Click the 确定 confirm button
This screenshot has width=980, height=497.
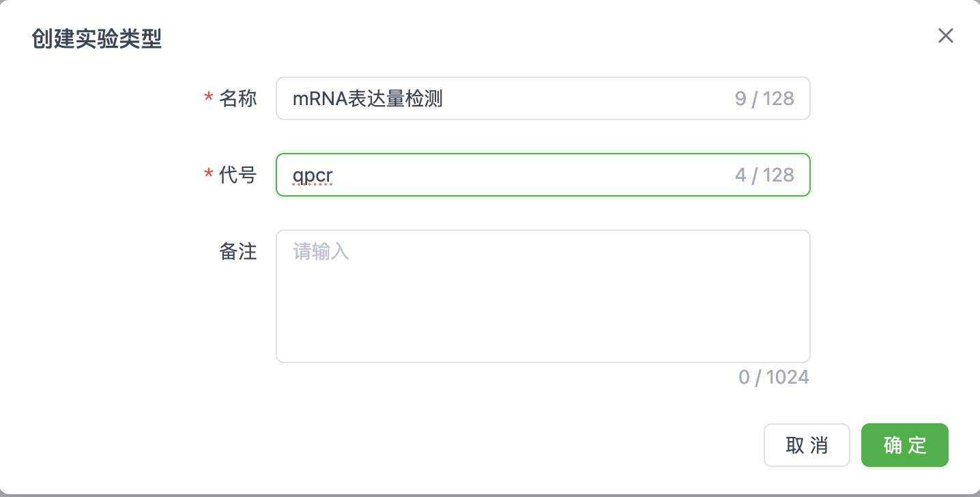click(x=904, y=445)
